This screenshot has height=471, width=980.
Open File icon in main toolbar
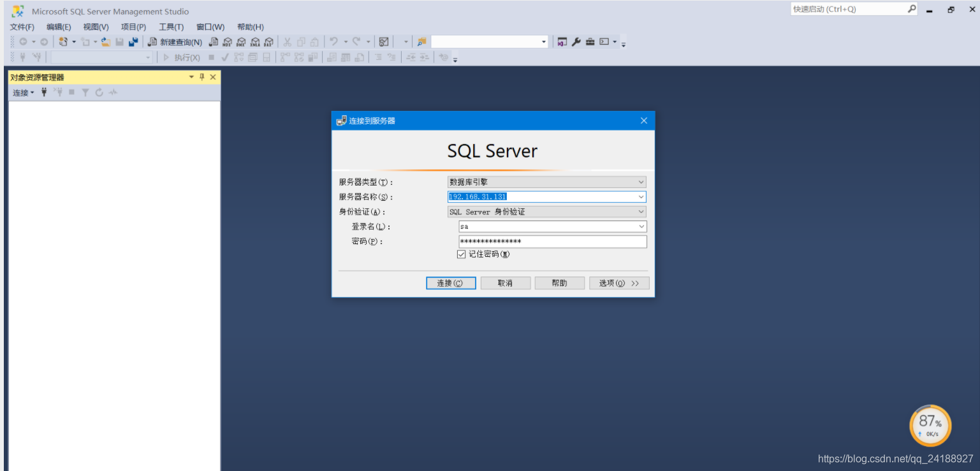[x=106, y=42]
